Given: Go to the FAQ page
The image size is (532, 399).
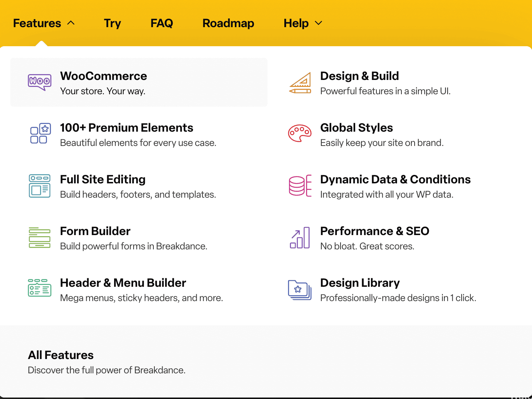Looking at the screenshot, I should 161,23.
